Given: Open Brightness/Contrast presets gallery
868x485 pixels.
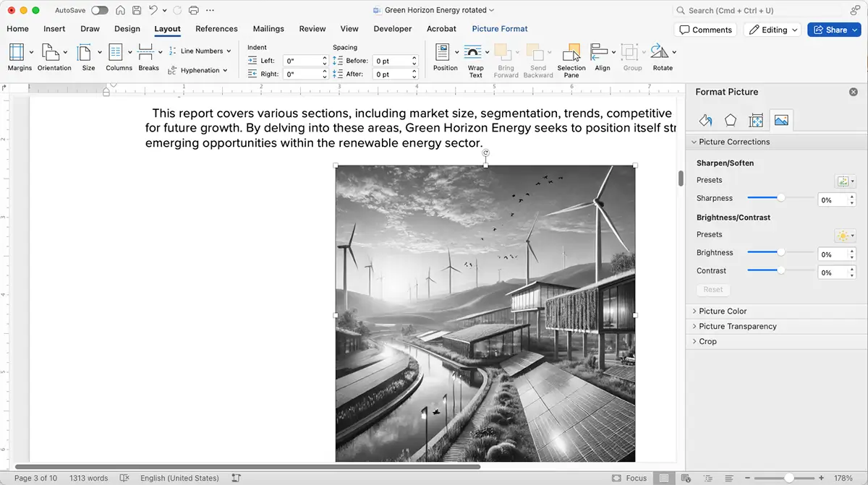Looking at the screenshot, I should (x=844, y=235).
